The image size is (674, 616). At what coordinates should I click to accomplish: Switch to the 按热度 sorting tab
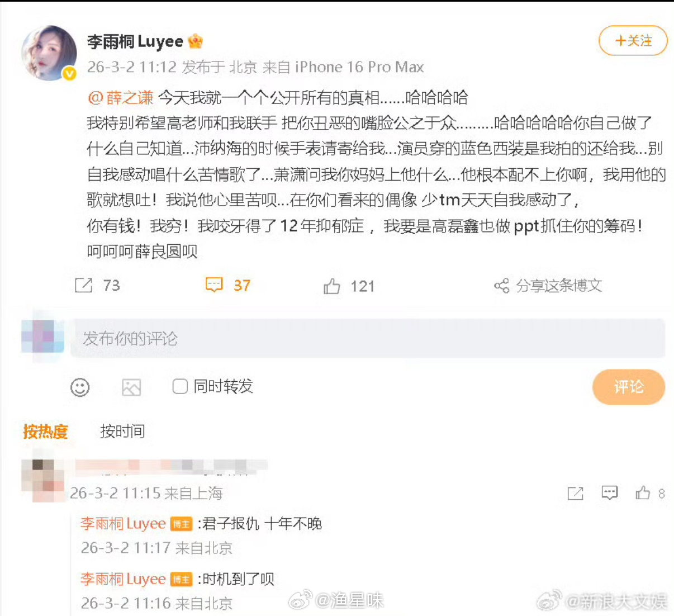(x=45, y=432)
